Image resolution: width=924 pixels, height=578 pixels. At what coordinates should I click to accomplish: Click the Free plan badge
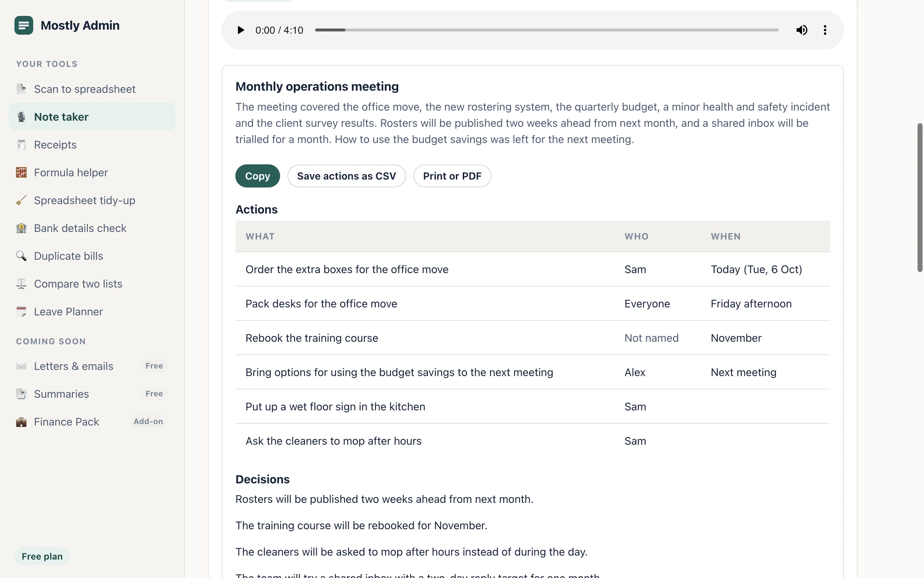(x=42, y=556)
